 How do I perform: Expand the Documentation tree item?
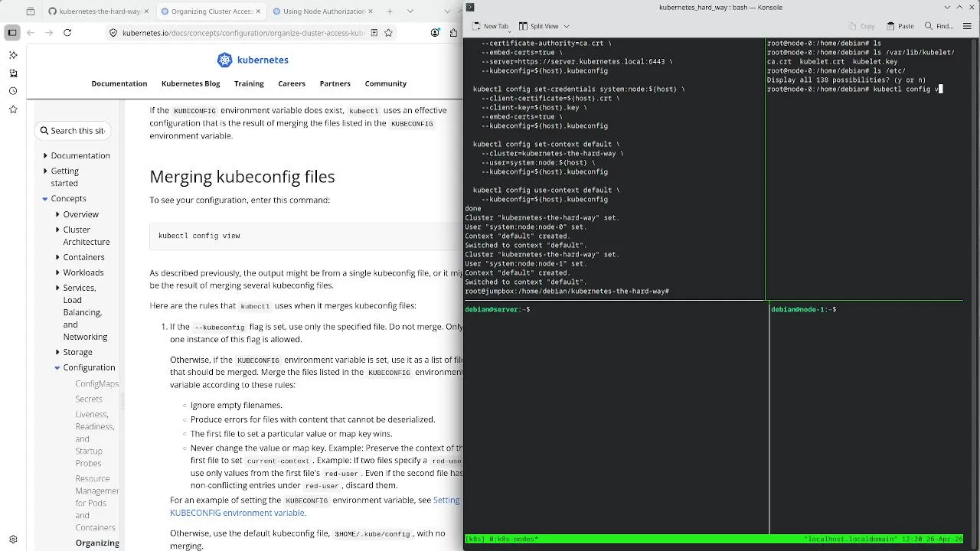coord(45,155)
